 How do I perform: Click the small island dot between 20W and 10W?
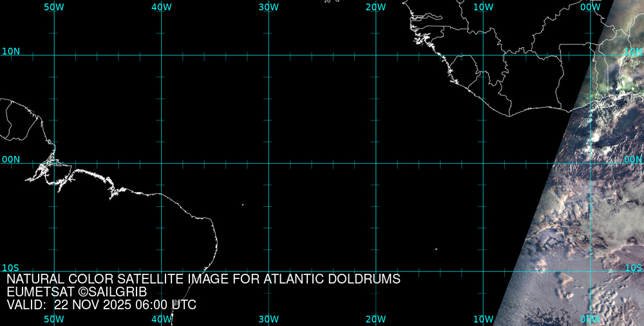pos(436,249)
